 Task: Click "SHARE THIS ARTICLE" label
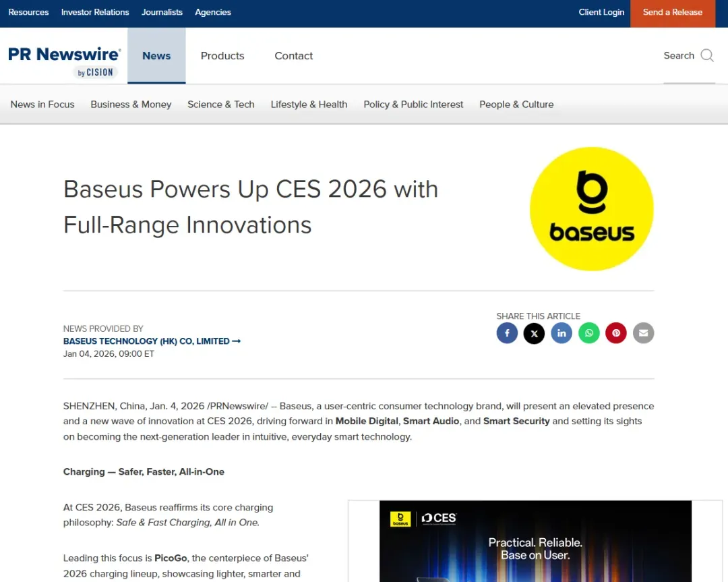(538, 316)
